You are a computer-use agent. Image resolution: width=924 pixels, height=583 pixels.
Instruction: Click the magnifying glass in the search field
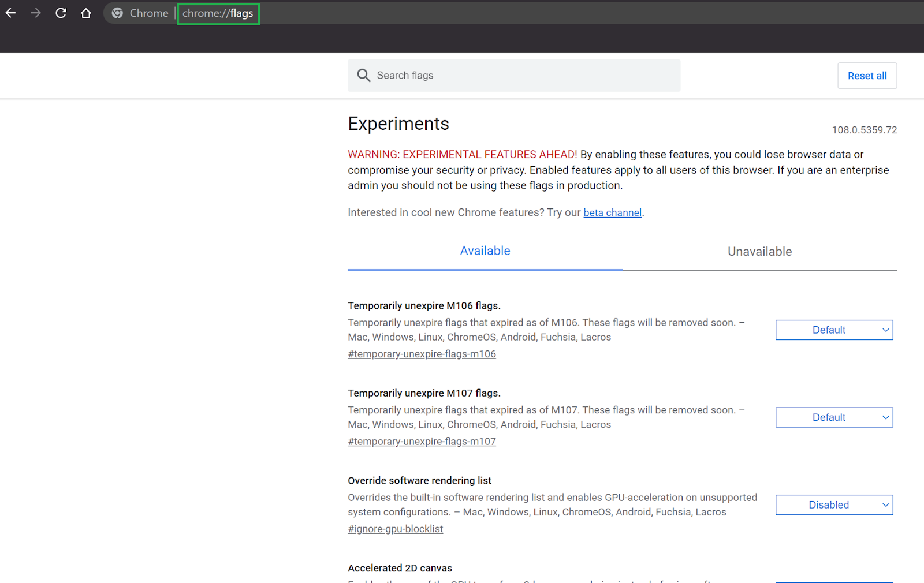[x=364, y=75]
